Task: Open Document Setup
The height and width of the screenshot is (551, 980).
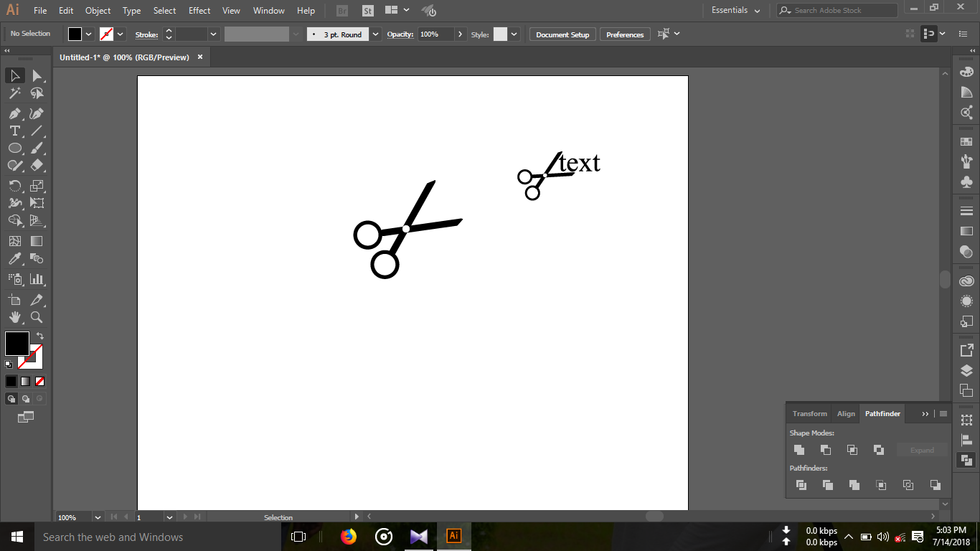Action: pos(562,34)
